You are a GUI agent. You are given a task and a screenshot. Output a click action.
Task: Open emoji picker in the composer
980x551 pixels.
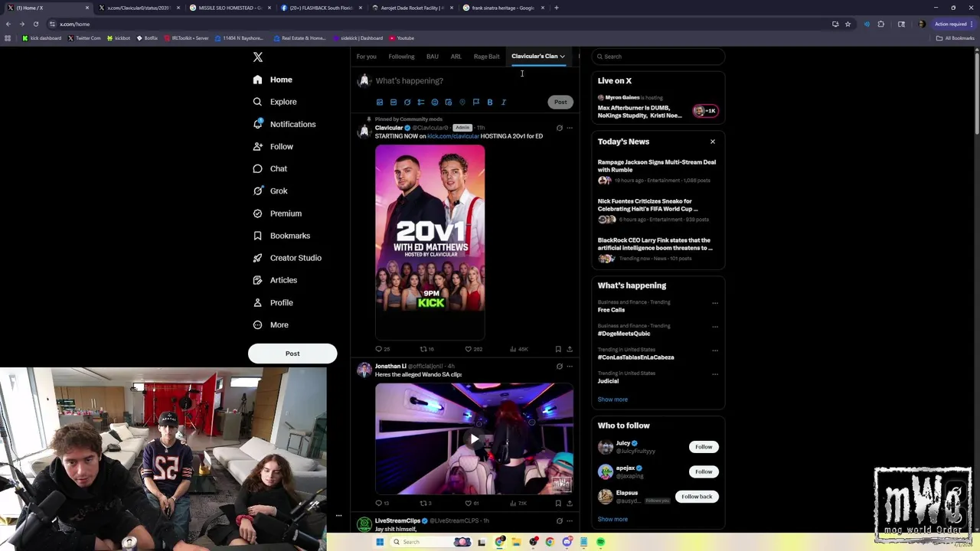[x=435, y=102]
